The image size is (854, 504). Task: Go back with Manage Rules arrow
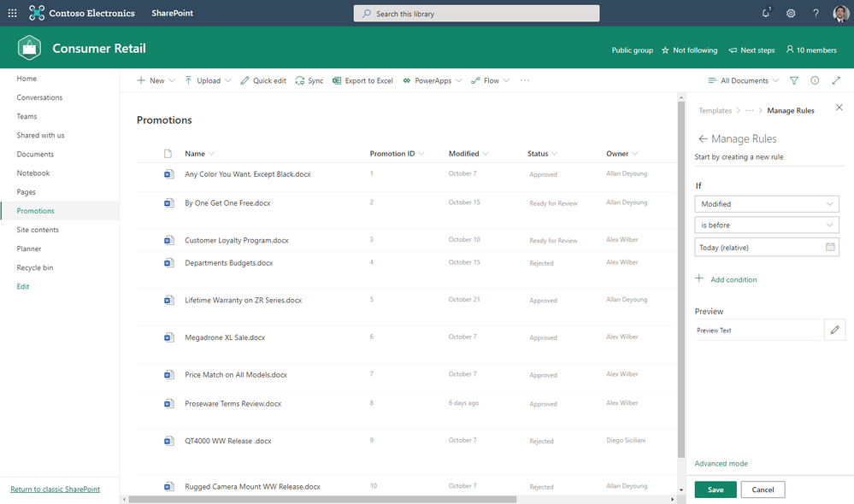(x=703, y=138)
